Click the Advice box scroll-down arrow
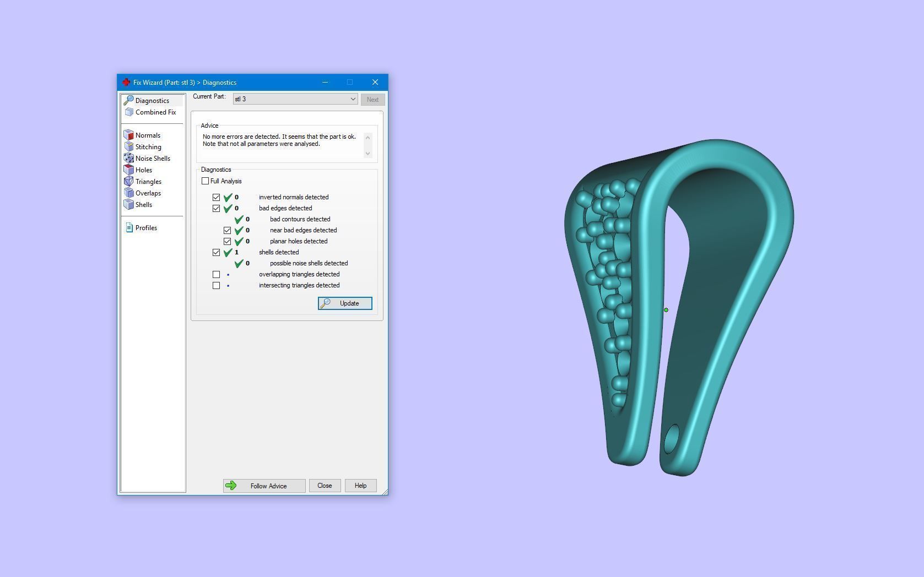924x577 pixels. click(x=368, y=154)
